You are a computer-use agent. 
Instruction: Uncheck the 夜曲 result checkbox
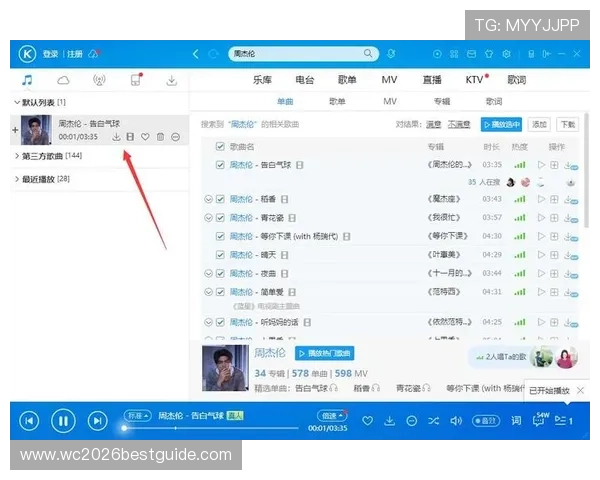220,274
